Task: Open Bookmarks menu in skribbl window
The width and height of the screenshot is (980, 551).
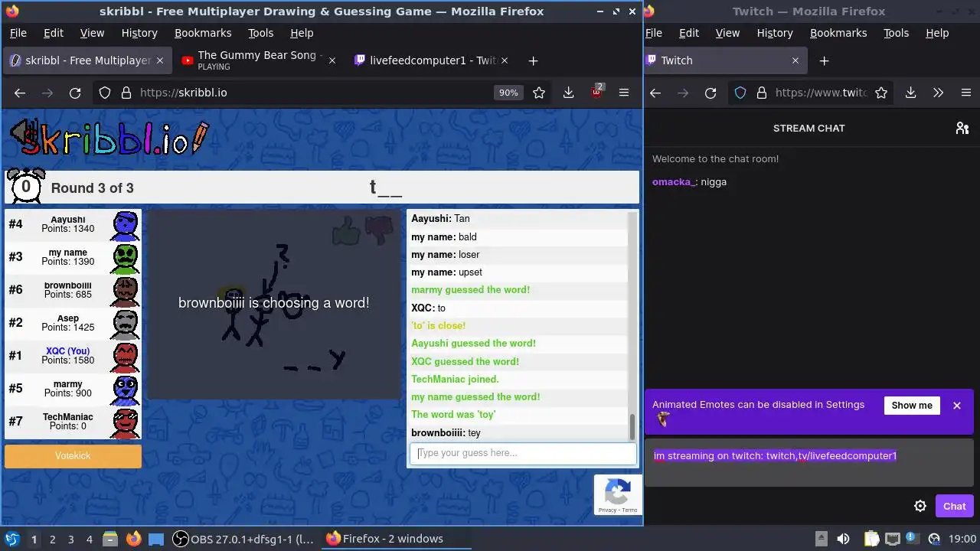Action: (x=203, y=33)
